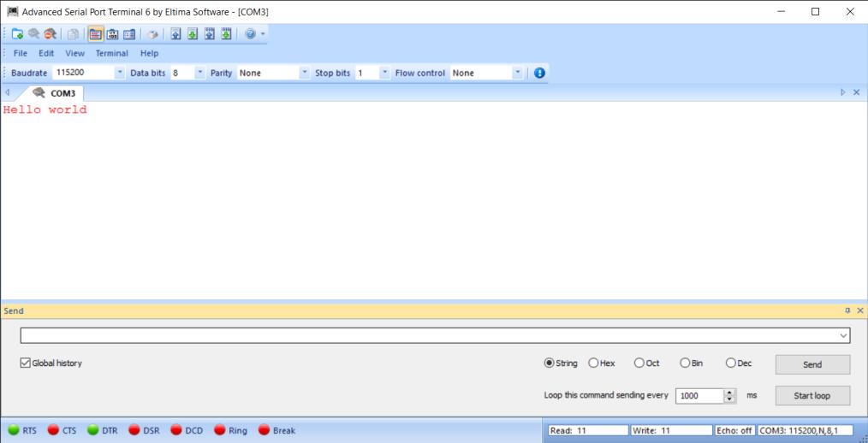The height and width of the screenshot is (443, 868).
Task: Click the binary send blue arrow icon
Action: pyautogui.click(x=209, y=34)
